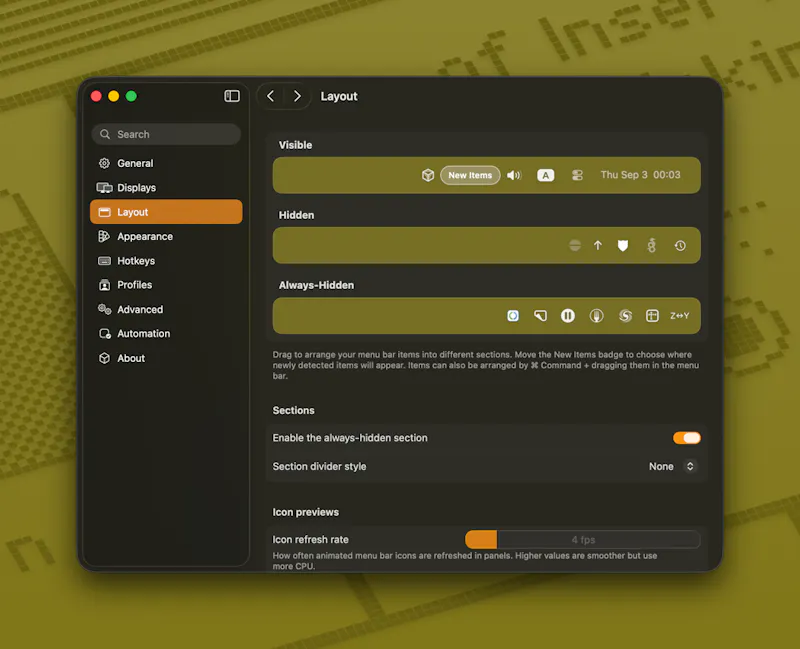Select the New Items badge

(x=470, y=175)
